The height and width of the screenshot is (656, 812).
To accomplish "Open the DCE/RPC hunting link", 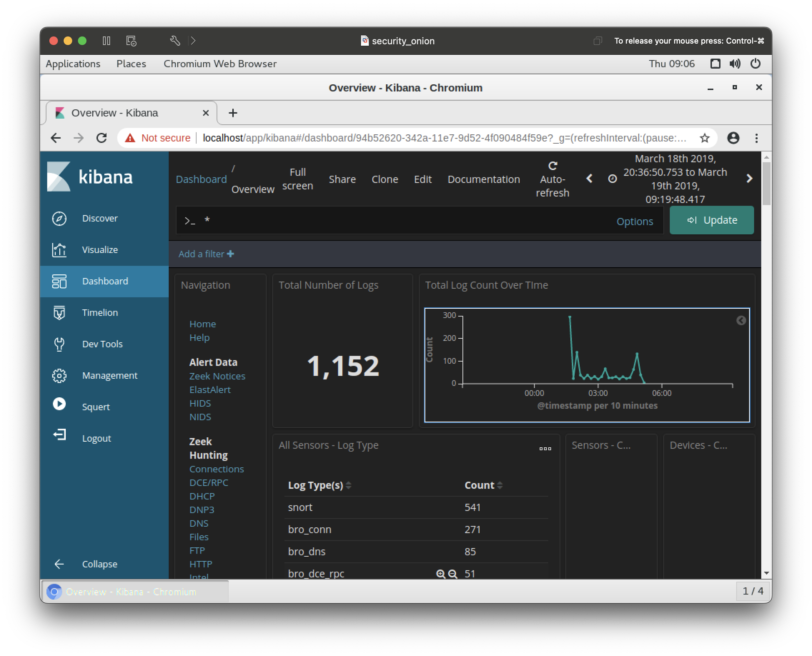I will 209,483.
